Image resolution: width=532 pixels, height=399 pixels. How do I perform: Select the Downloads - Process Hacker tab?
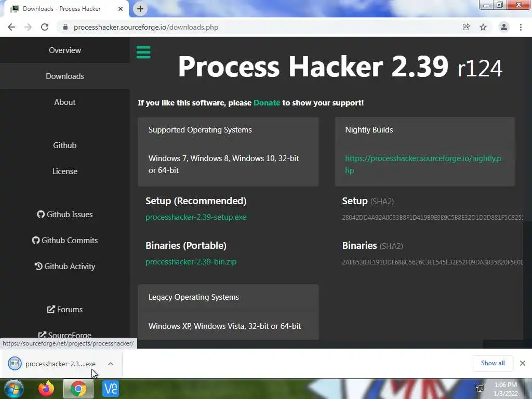click(x=66, y=9)
